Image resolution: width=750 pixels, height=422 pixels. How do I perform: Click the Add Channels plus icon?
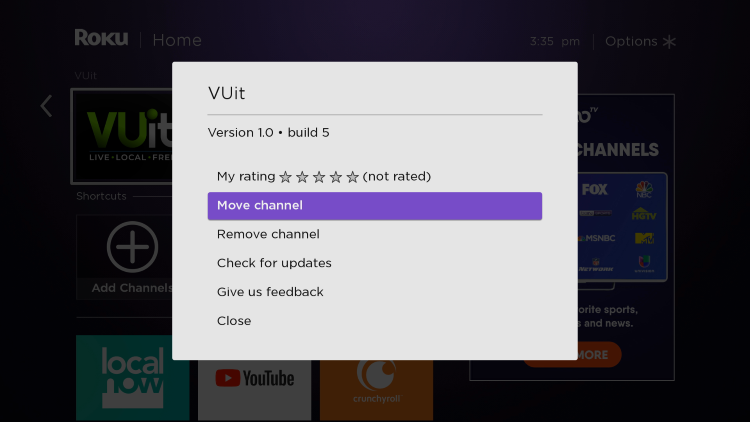click(x=132, y=247)
